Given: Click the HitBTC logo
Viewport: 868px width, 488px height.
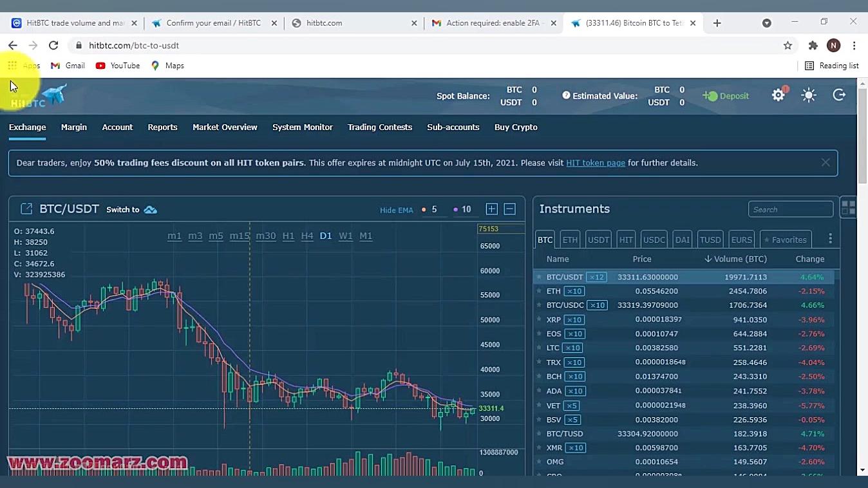Looking at the screenshot, I should point(39,96).
